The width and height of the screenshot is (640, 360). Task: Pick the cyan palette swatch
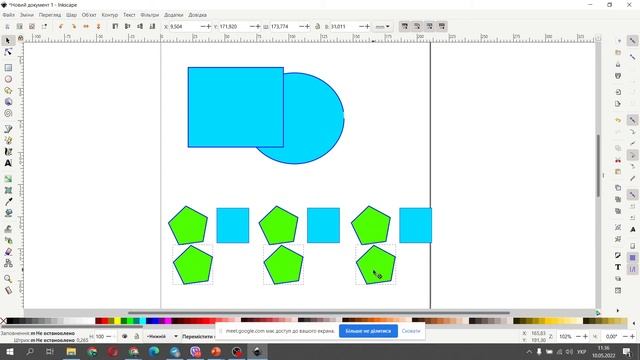tap(142, 321)
